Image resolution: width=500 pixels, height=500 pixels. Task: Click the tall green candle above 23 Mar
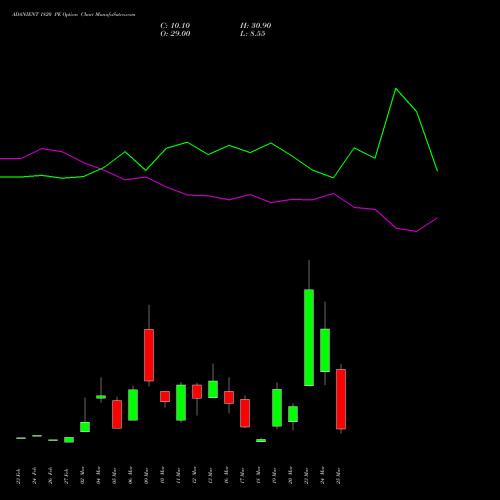(309, 337)
